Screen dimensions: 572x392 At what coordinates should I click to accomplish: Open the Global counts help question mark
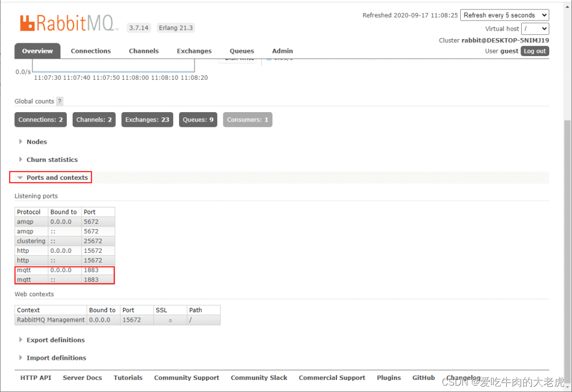point(60,101)
